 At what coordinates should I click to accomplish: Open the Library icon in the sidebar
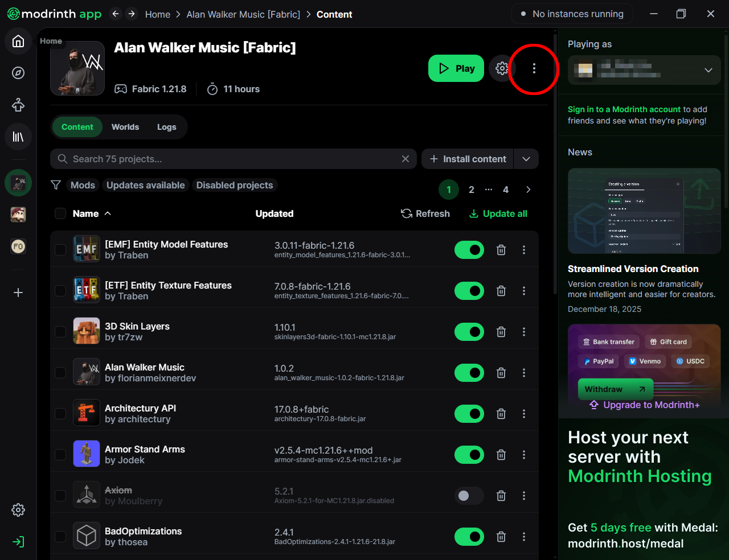click(x=18, y=137)
